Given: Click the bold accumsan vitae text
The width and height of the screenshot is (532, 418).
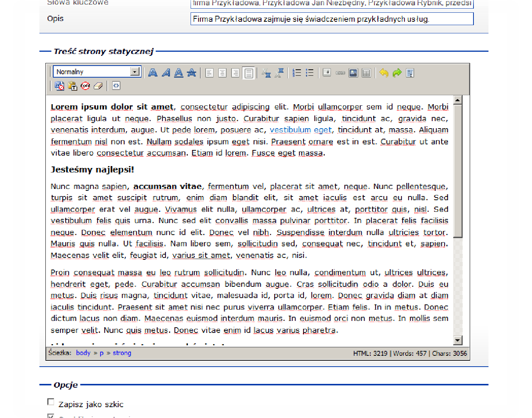Looking at the screenshot, I should coord(168,186).
